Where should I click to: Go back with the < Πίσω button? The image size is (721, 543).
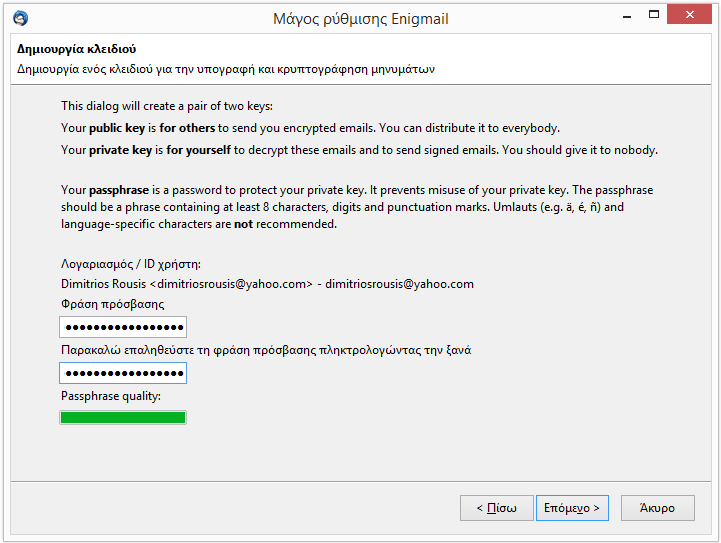pos(497,508)
